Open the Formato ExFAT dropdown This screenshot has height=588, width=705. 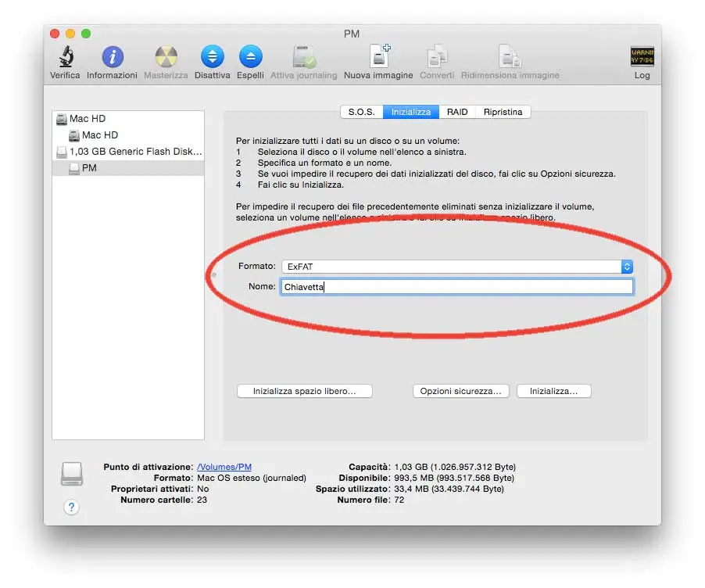[x=457, y=267]
